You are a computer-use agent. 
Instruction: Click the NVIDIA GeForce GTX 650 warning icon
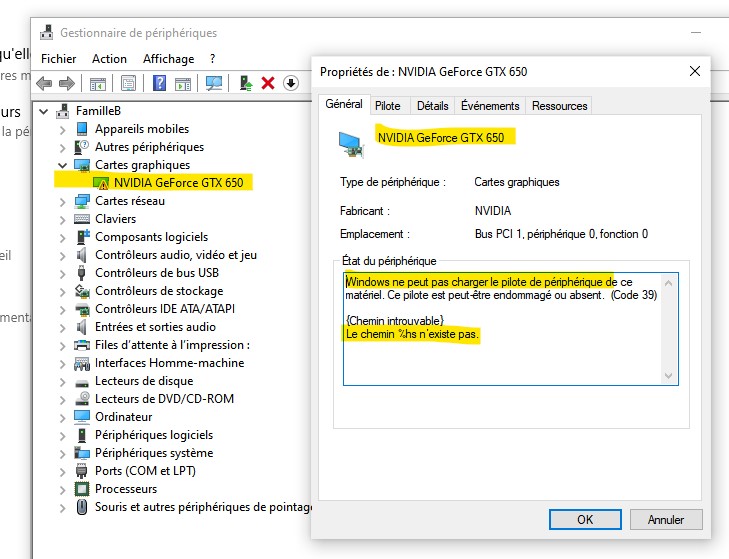101,183
